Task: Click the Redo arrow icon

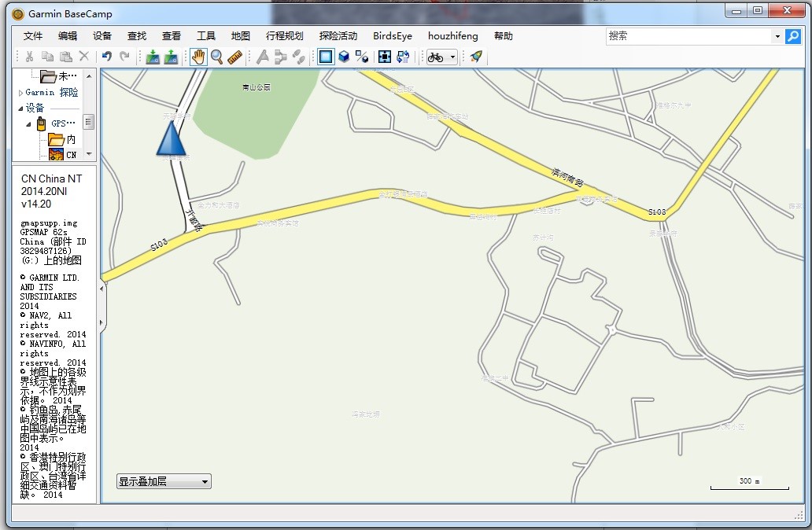Action: click(x=124, y=57)
